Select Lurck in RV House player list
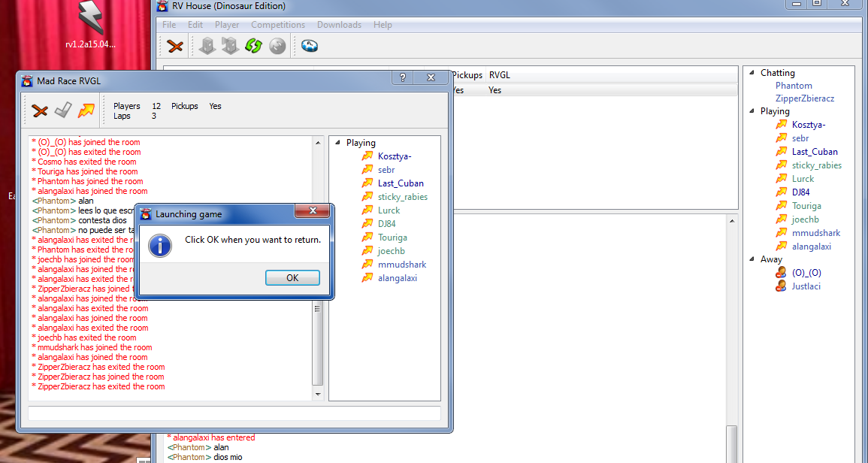Viewport: 868px width, 463px height. click(803, 179)
